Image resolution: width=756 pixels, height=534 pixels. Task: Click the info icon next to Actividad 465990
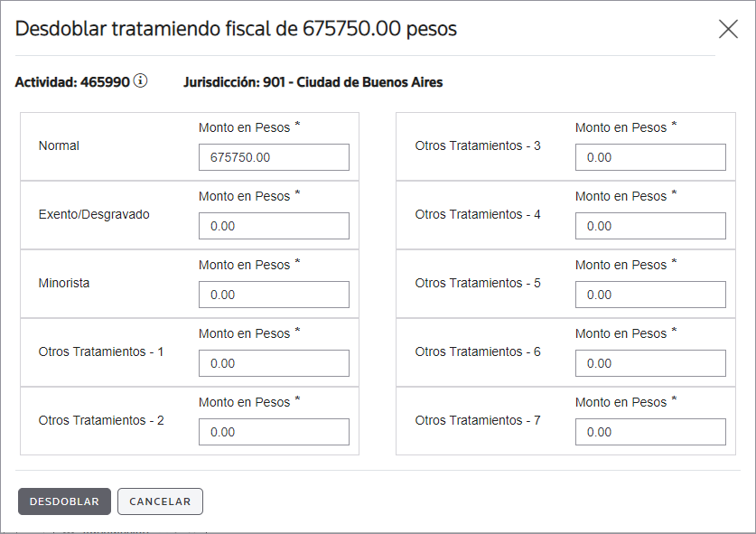pos(140,81)
